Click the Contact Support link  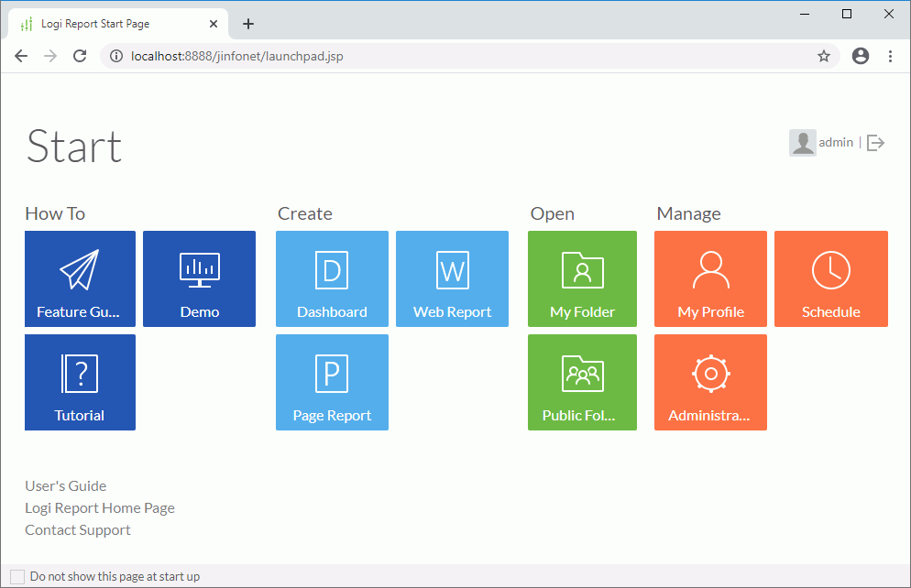tap(77, 529)
